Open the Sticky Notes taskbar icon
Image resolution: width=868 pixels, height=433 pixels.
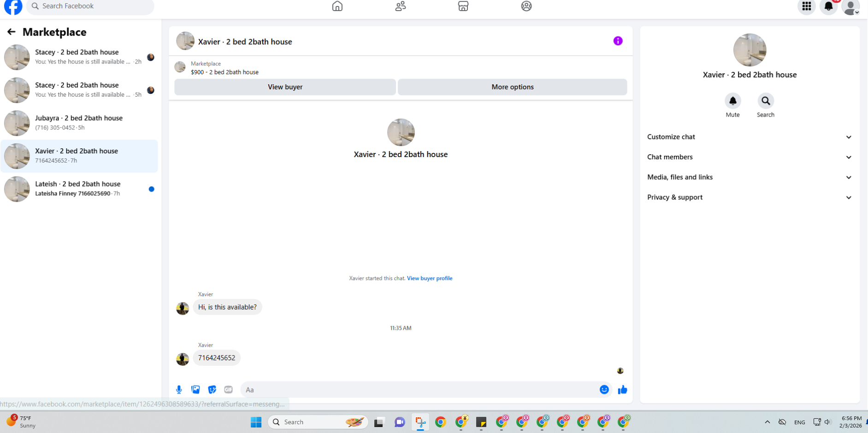coord(481,422)
